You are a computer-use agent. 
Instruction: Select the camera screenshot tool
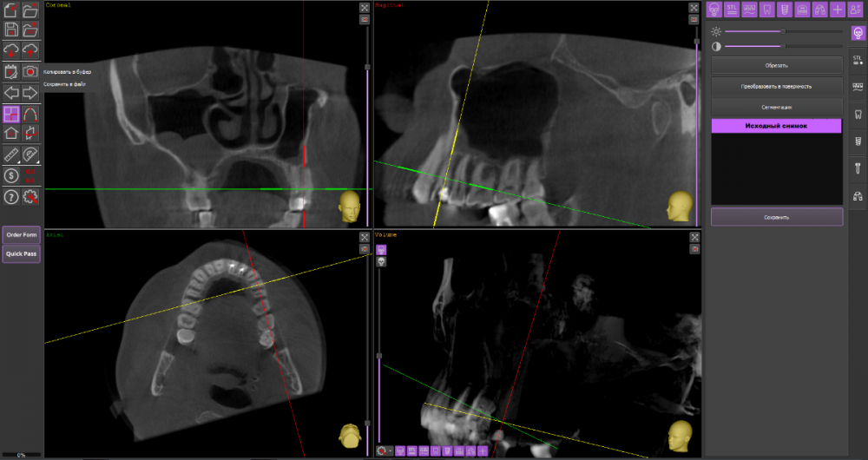30,71
